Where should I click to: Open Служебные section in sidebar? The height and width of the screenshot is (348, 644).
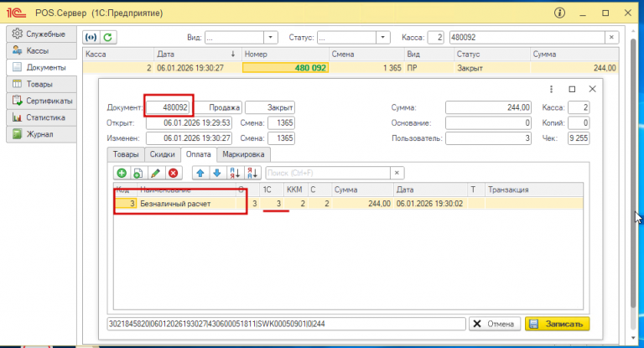41,34
